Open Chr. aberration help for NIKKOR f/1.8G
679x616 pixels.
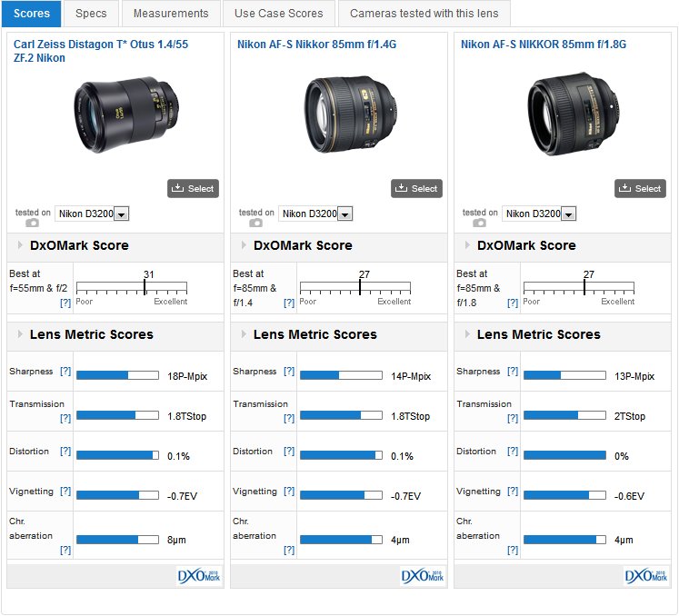pyautogui.click(x=513, y=550)
